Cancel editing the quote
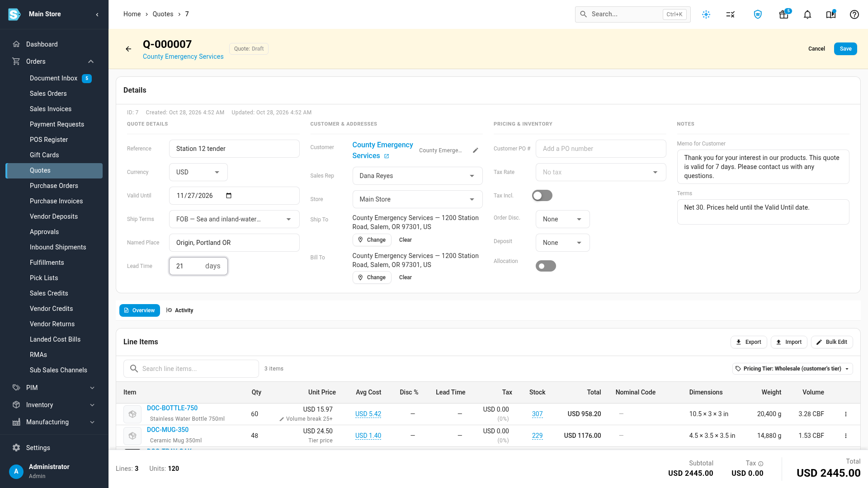Viewport: 868px width, 488px height. tap(816, 49)
